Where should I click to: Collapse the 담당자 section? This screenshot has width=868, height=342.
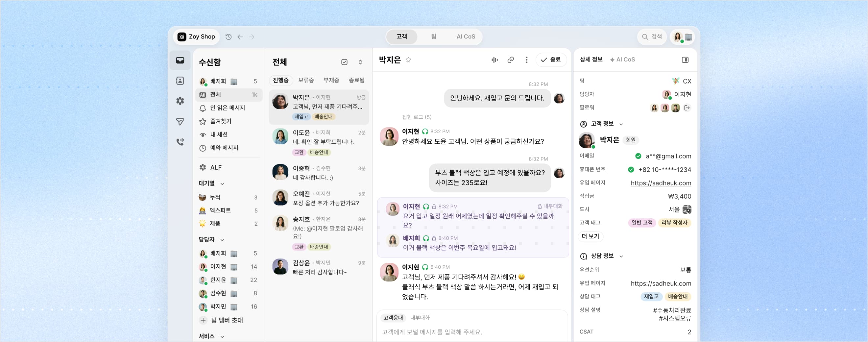tap(222, 240)
